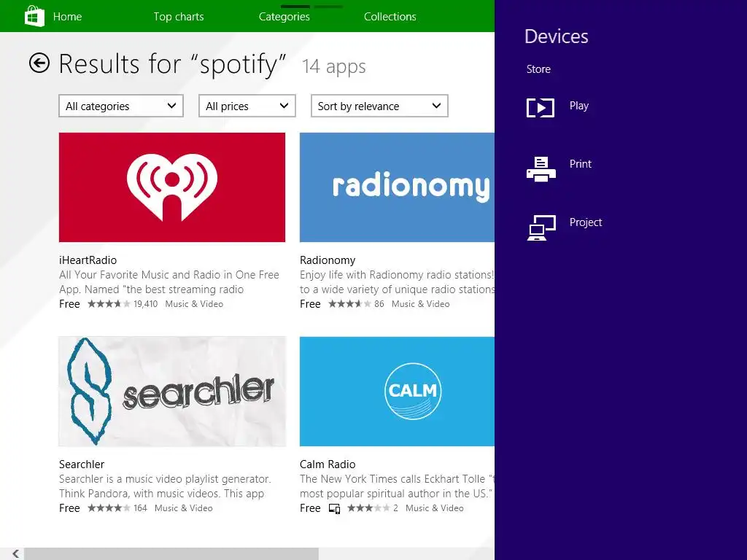Click the iHeartRadio app title

88,260
